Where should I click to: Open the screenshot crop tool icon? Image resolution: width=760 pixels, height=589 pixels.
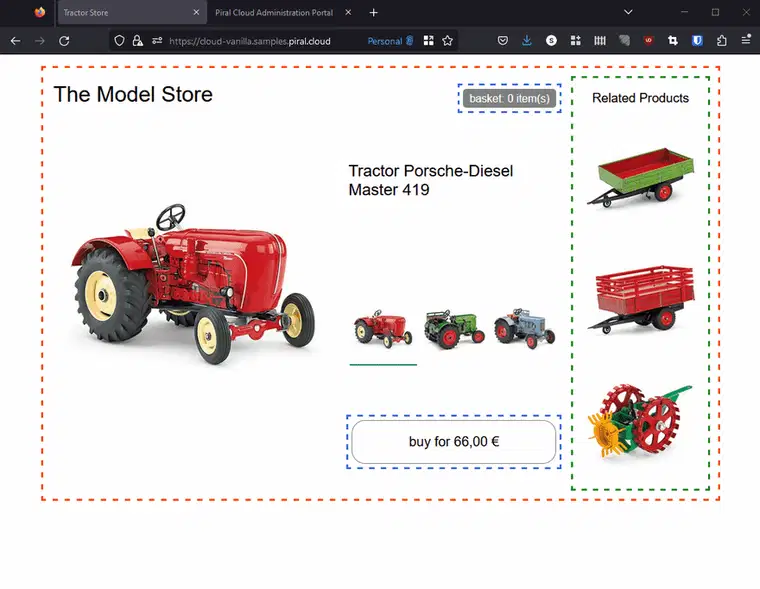tap(673, 41)
